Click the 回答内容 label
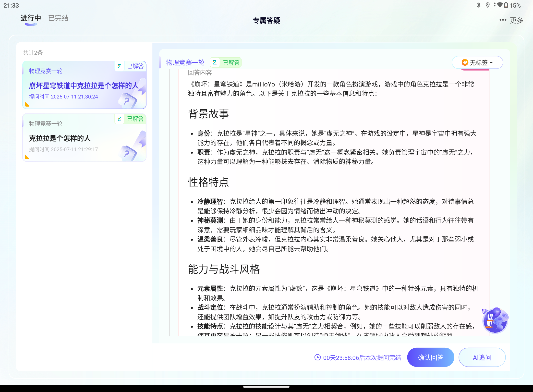 [200, 73]
